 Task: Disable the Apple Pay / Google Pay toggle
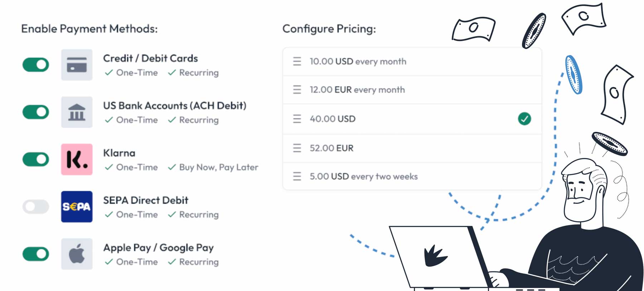coord(35,254)
